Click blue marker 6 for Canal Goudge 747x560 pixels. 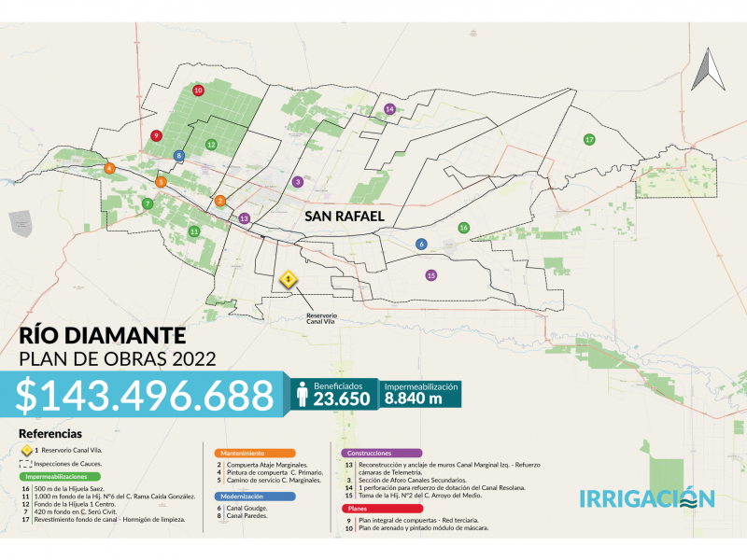[421, 244]
